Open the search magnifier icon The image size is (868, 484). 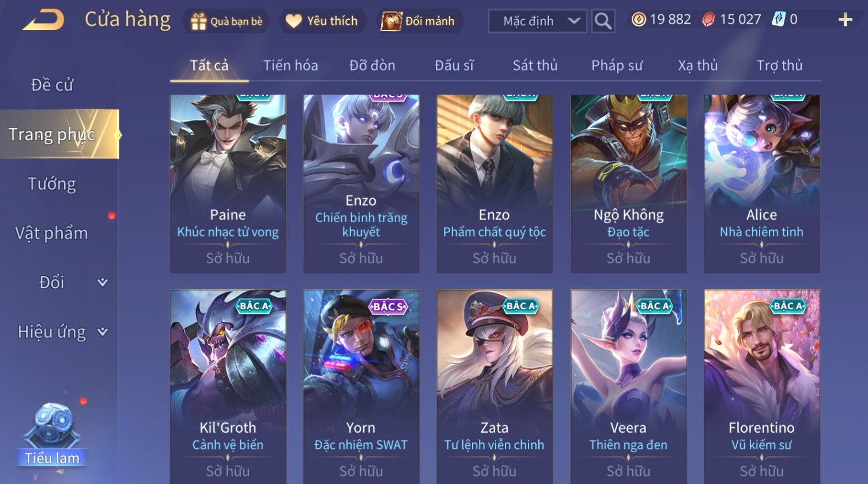click(x=603, y=21)
